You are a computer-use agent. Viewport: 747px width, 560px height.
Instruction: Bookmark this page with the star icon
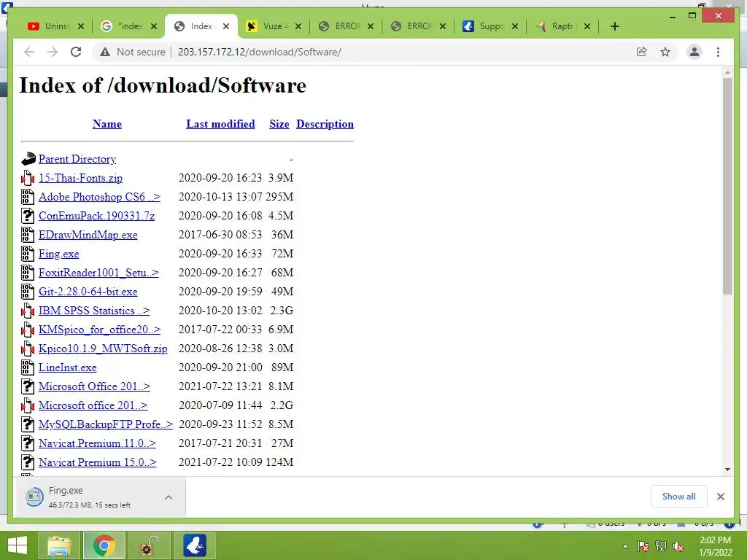[665, 52]
